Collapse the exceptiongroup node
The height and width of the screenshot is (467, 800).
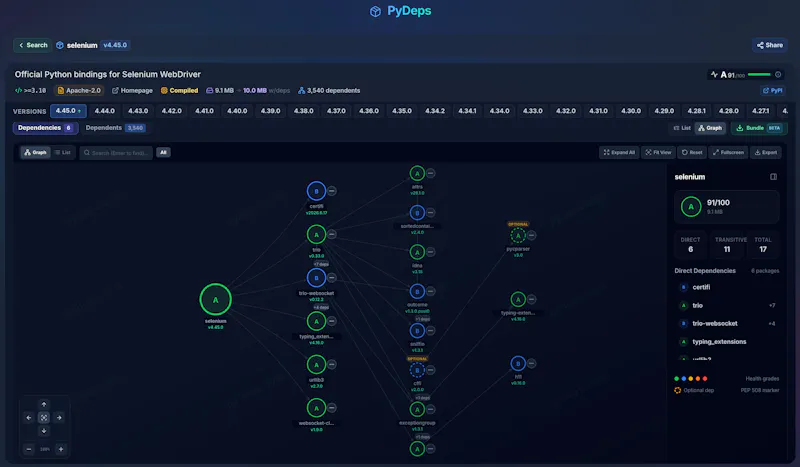click(431, 409)
